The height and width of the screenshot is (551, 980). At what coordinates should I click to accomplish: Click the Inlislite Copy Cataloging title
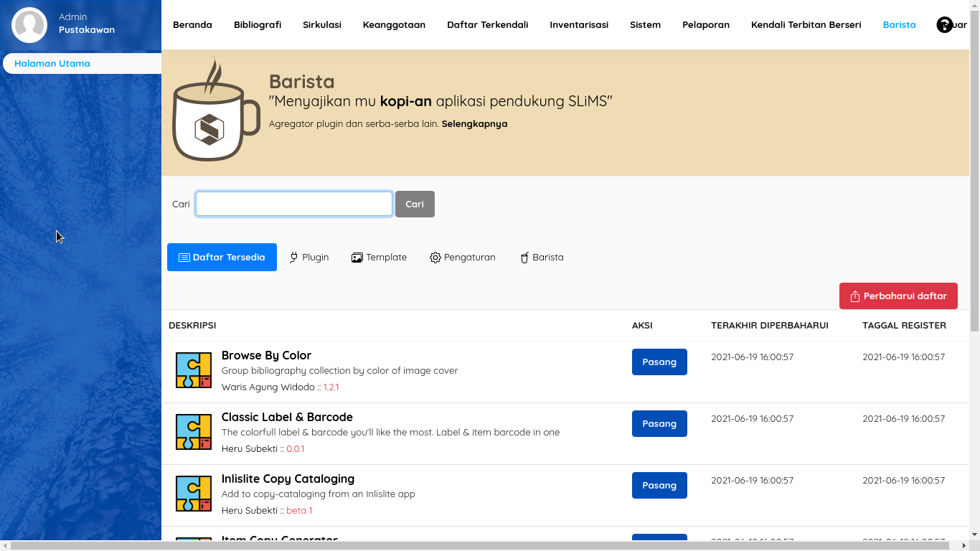tap(288, 479)
